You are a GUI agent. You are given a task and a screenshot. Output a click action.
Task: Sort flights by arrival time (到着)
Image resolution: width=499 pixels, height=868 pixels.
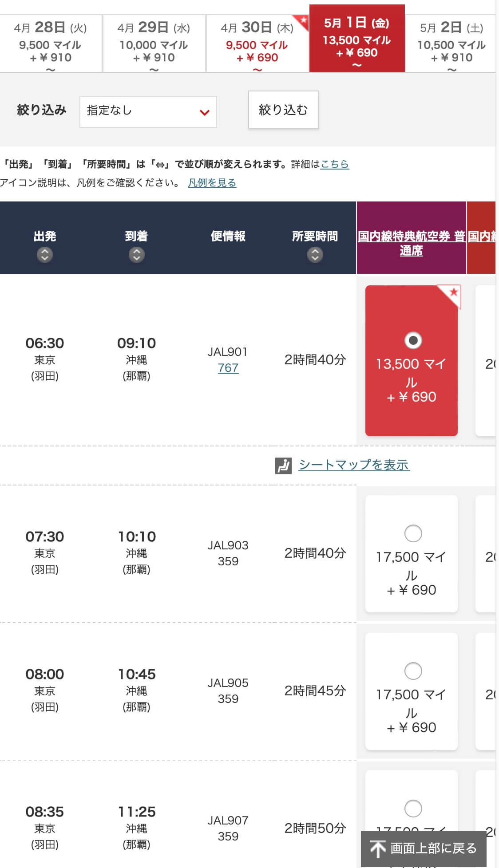pos(136,255)
